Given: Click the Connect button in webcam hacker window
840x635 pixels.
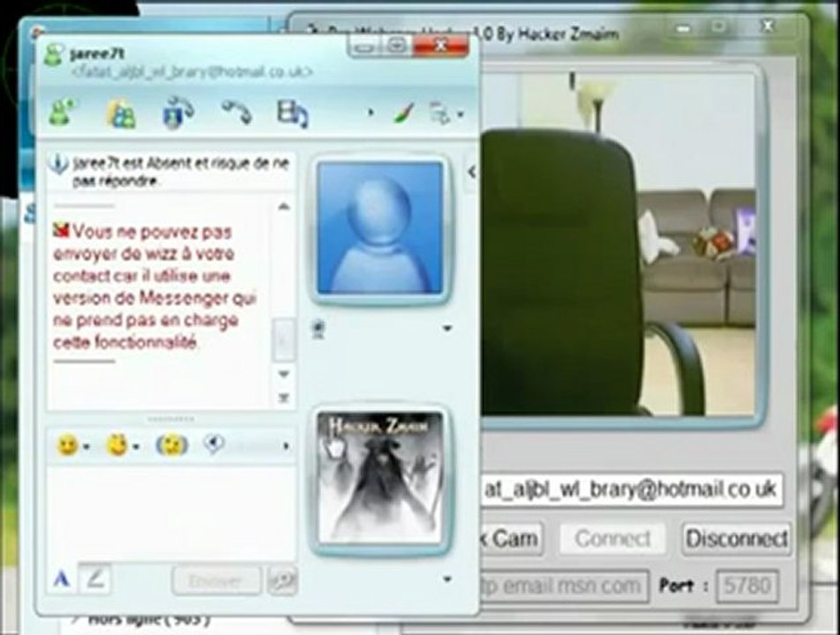Looking at the screenshot, I should pyautogui.click(x=612, y=539).
